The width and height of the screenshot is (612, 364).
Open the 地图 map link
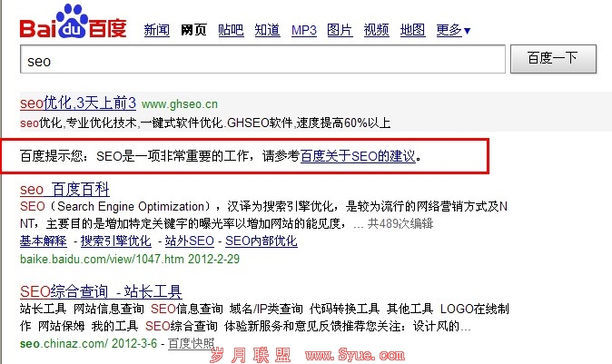[412, 31]
